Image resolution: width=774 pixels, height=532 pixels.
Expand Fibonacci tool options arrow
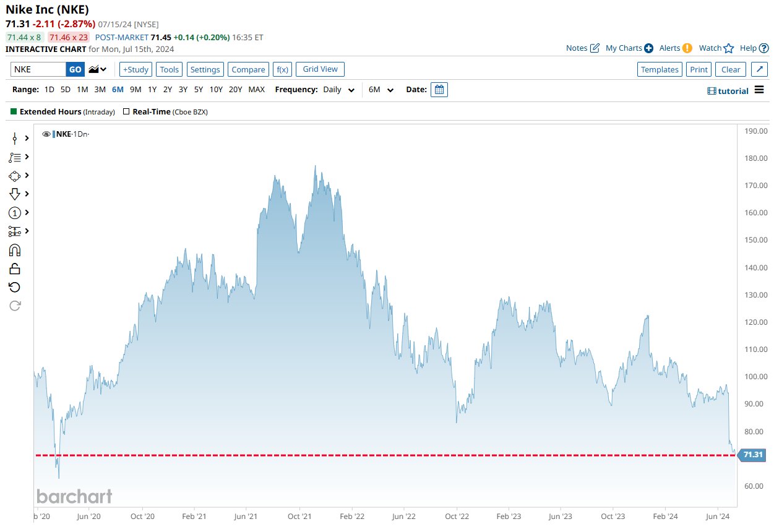tap(27, 157)
